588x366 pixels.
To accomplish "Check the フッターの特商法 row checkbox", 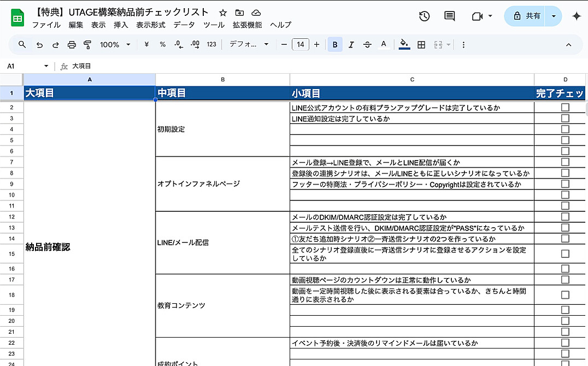I will point(565,184).
